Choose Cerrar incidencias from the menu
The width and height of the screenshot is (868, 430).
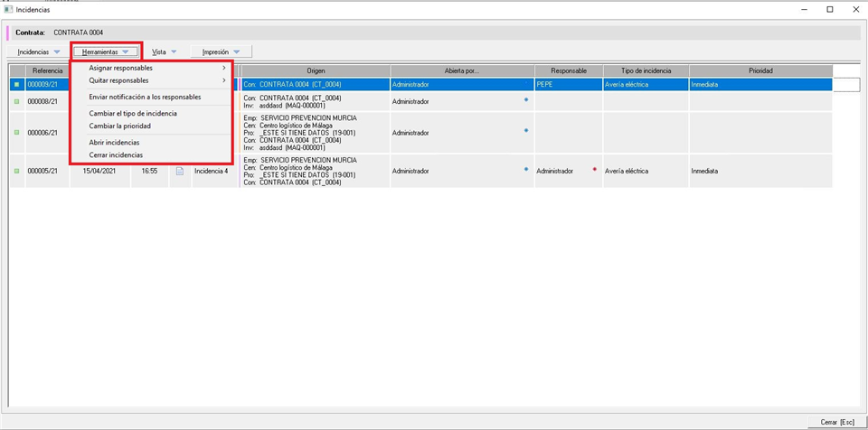point(116,155)
